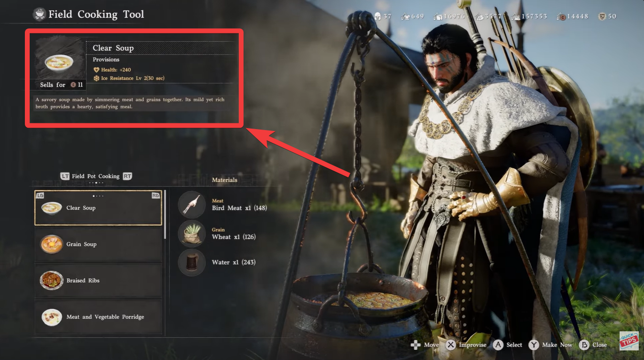Click the Bird Meat material icon
The image size is (644, 360).
pos(192,204)
